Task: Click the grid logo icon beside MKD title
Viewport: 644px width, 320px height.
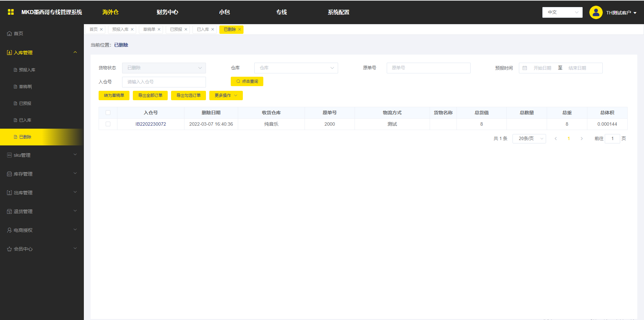Action: 11,12
